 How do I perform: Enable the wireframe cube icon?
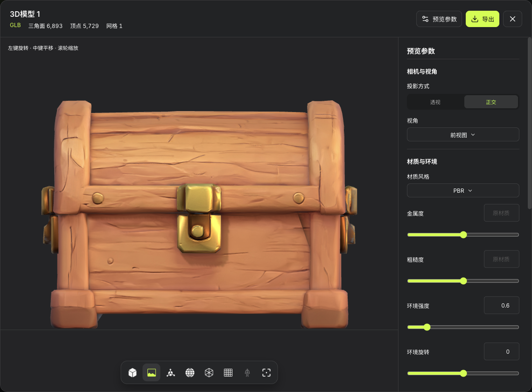click(209, 373)
